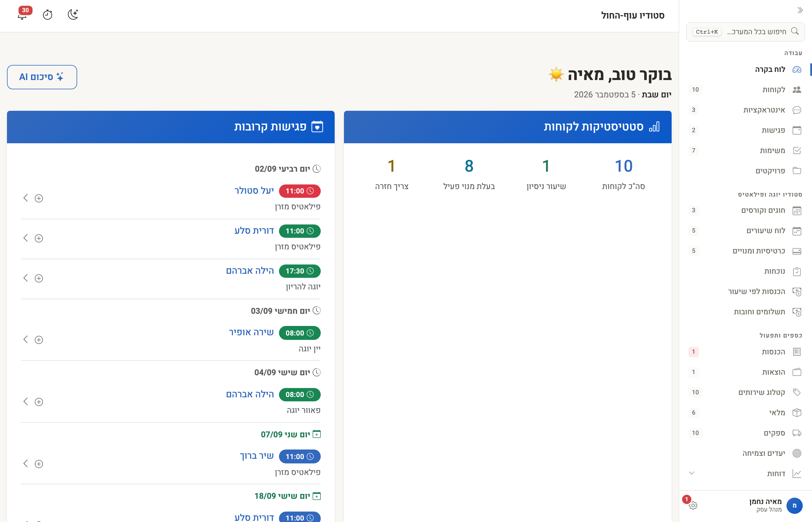Open client link שירה אופיר
The image size is (812, 522).
[251, 333]
